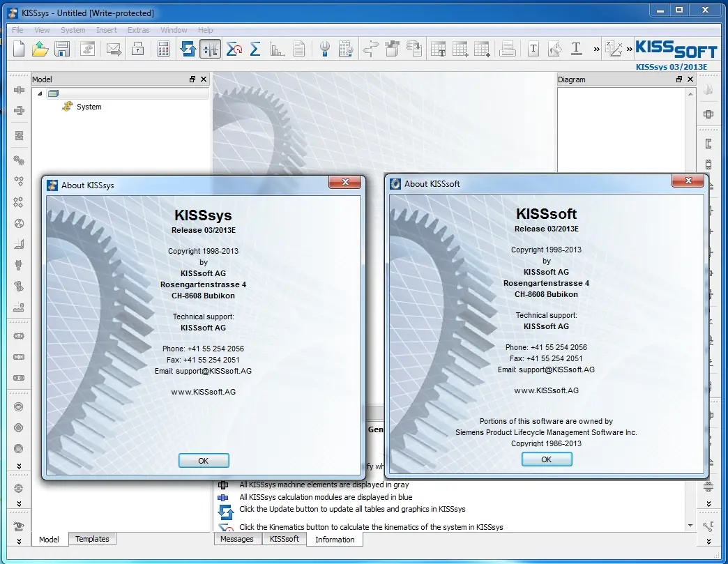Toggle the Kinematics button in toolbar

pos(211,48)
